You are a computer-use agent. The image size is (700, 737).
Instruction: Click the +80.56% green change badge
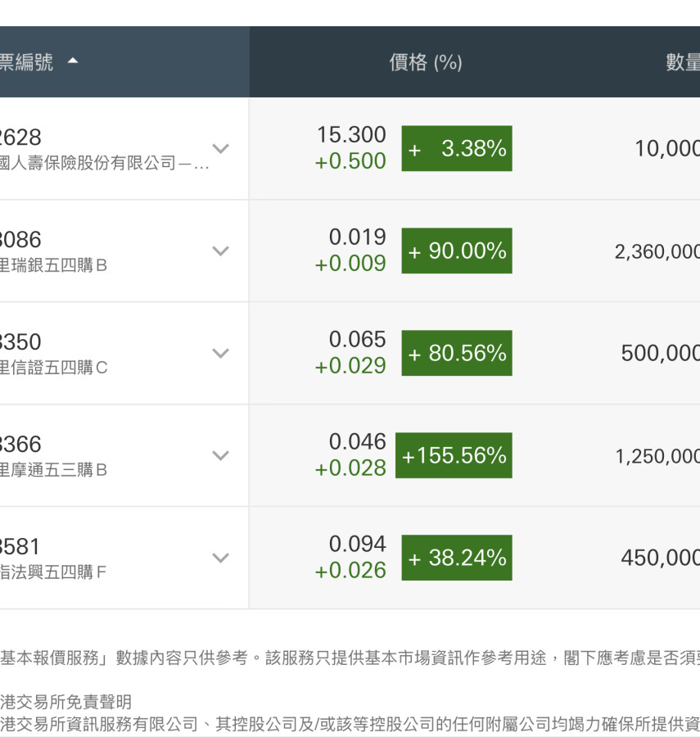coord(456,353)
